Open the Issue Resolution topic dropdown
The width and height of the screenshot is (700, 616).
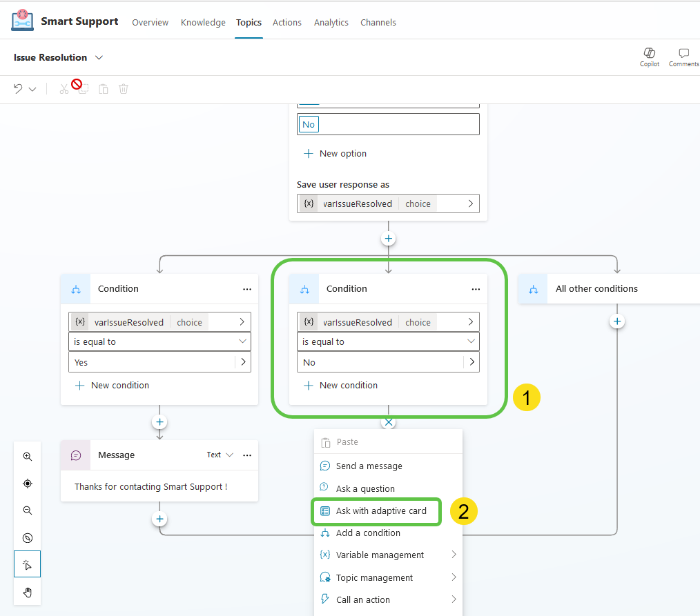pos(97,57)
